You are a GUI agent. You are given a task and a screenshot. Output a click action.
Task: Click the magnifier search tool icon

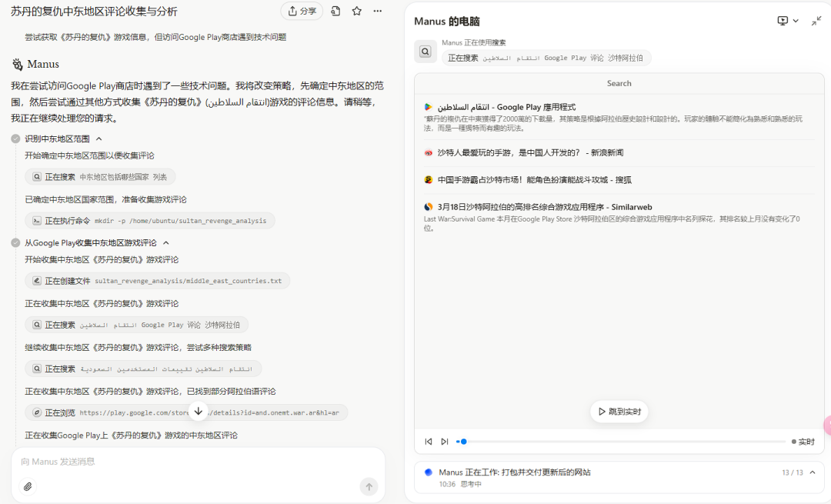click(426, 52)
